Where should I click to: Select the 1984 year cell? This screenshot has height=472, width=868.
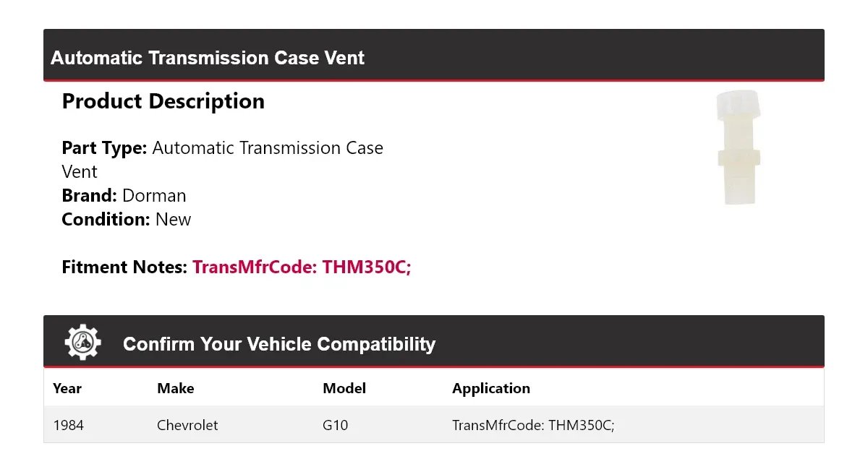(x=69, y=425)
